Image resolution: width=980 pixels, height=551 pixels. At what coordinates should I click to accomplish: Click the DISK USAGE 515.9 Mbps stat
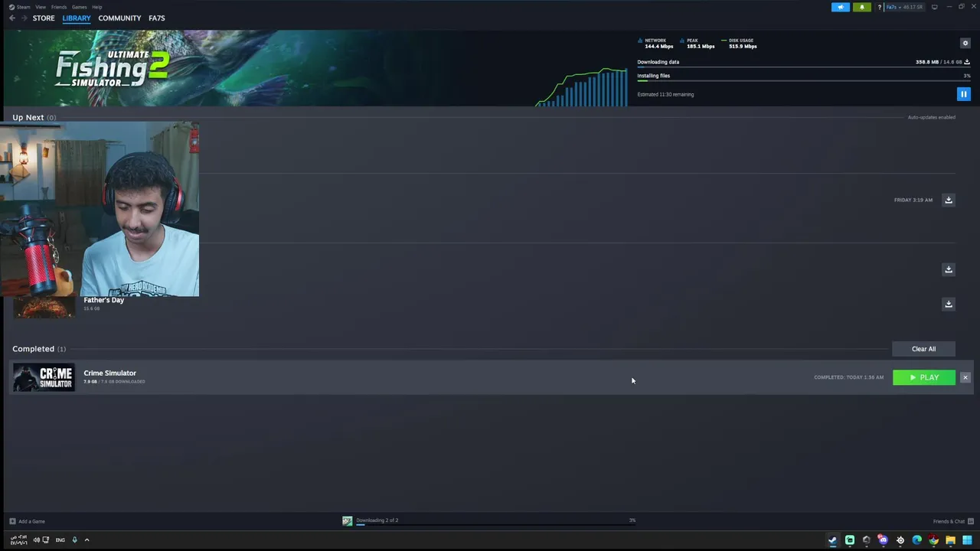pos(739,44)
